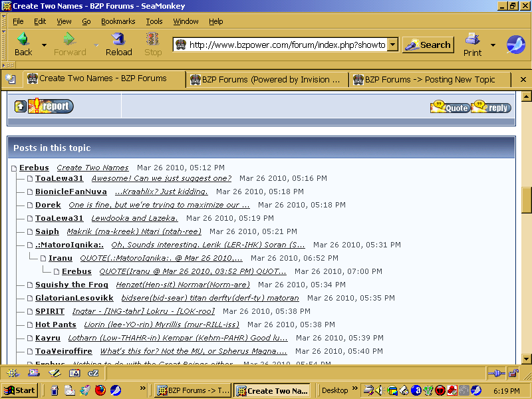Click the taskbar clock showing 6:19 PM
This screenshot has height=399, width=532.
(x=507, y=391)
